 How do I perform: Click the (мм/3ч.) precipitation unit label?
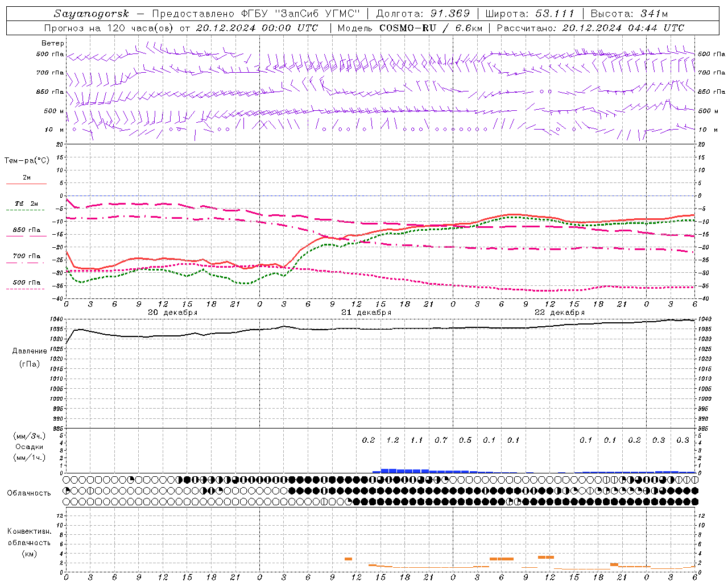(x=30, y=436)
